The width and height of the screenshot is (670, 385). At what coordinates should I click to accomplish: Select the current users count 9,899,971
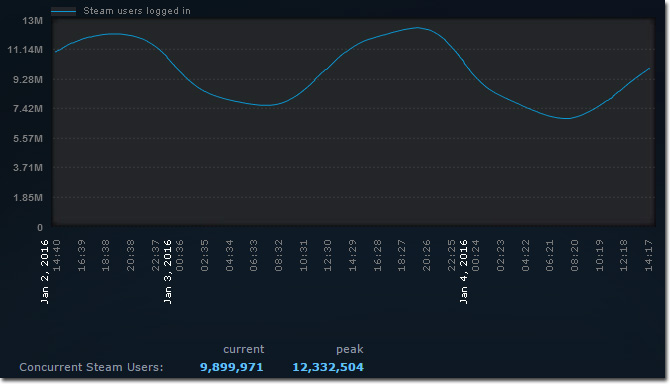232,367
